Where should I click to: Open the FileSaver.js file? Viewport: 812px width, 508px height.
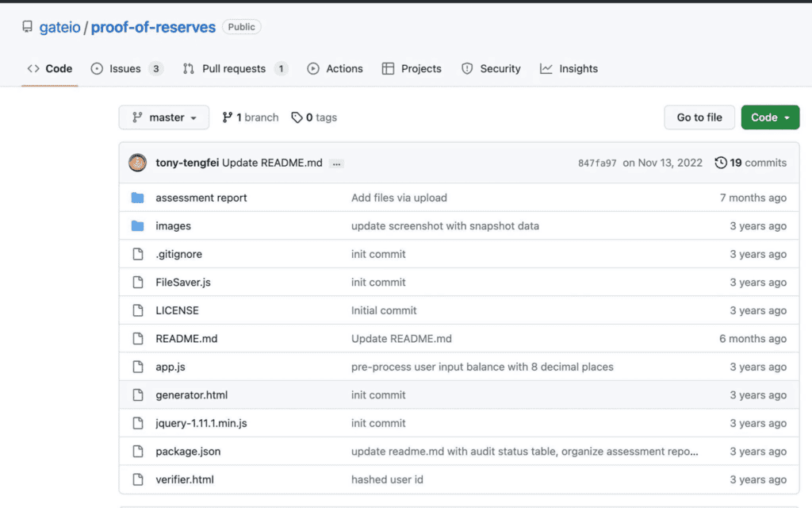(183, 282)
